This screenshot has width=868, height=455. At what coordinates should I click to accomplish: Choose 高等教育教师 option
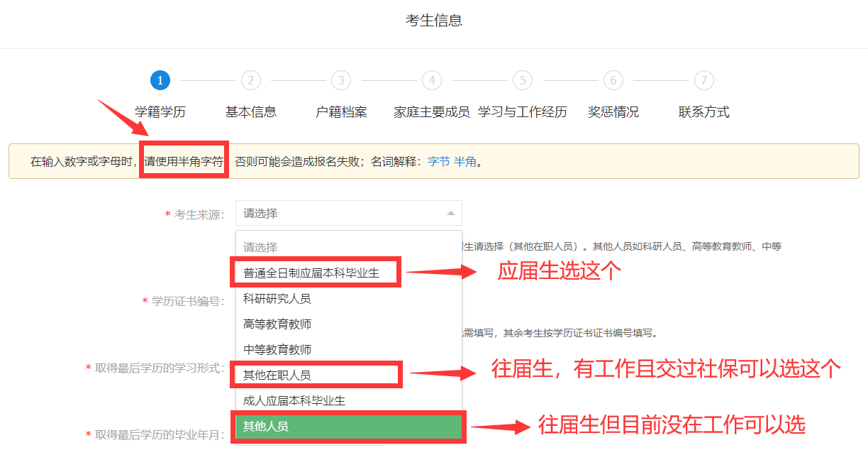tap(277, 324)
